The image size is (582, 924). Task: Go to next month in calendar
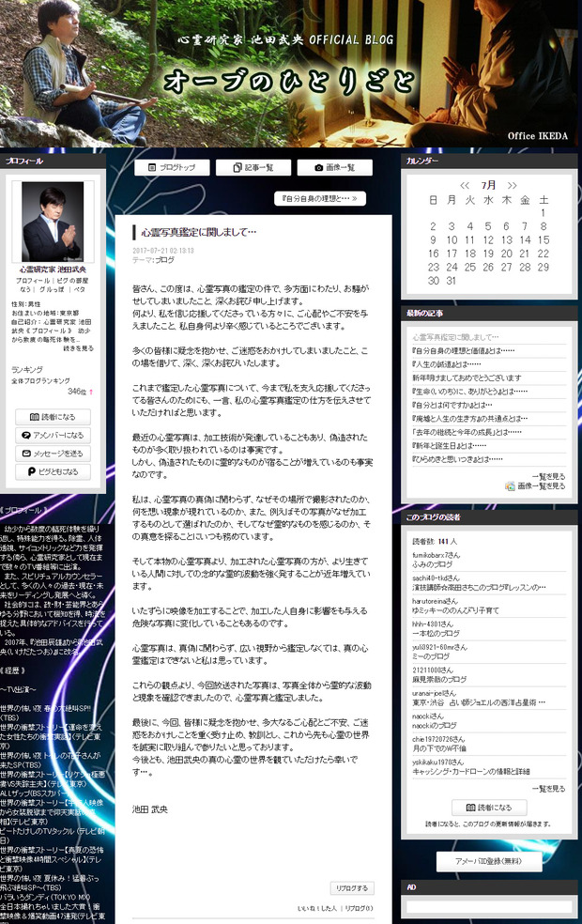[x=512, y=185]
